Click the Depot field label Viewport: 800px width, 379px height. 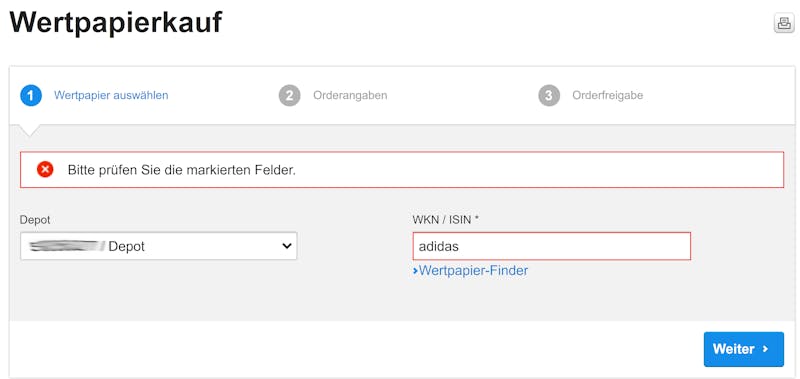pyautogui.click(x=35, y=219)
